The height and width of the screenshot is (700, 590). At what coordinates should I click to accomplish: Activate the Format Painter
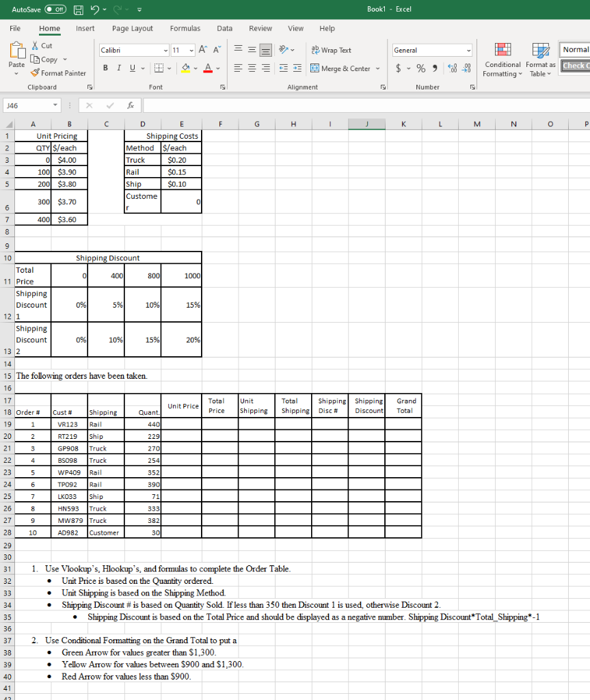pos(58,73)
